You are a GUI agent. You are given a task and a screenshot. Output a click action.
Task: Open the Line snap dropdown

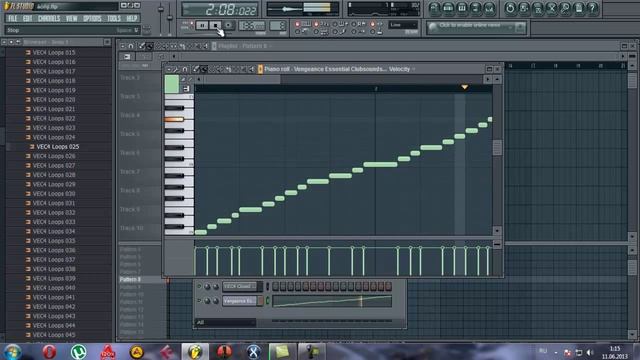point(403,25)
